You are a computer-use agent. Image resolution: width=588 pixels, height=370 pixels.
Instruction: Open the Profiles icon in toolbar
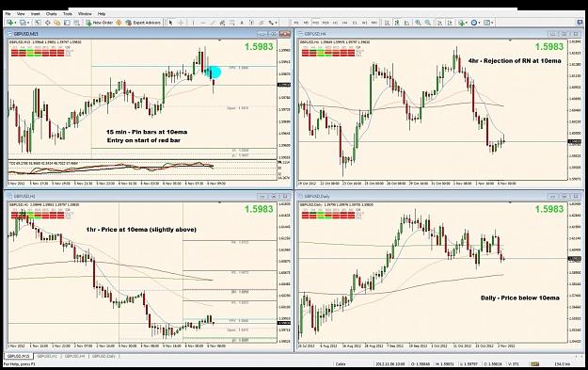pyautogui.click(x=24, y=23)
